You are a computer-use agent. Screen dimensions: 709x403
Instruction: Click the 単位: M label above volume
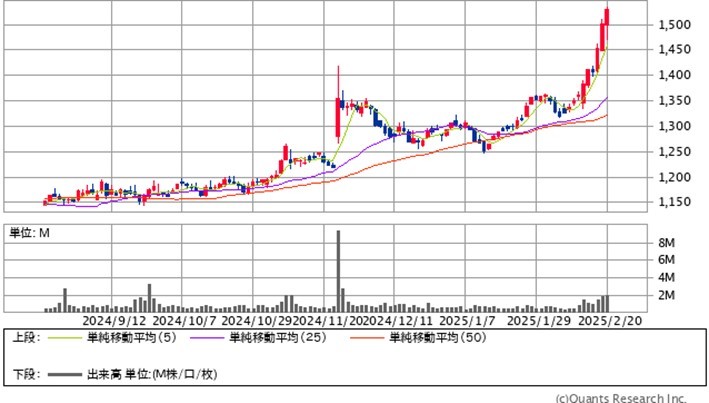tap(29, 233)
